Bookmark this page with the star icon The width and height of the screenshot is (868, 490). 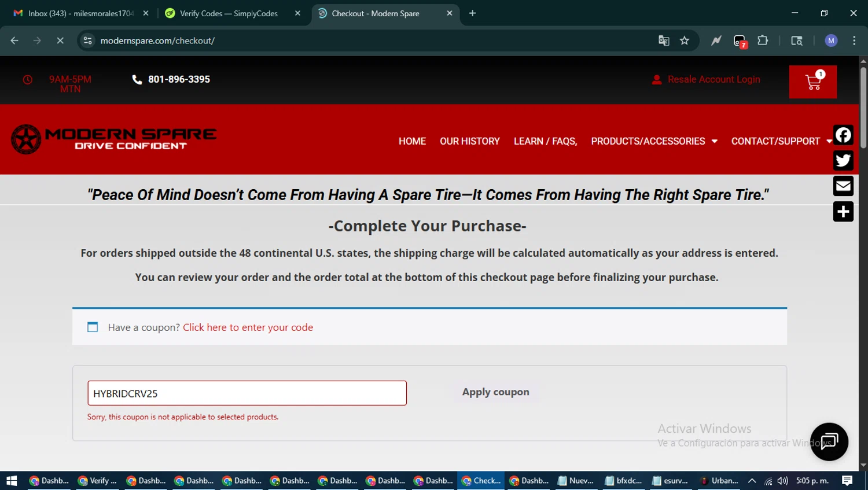click(x=685, y=40)
